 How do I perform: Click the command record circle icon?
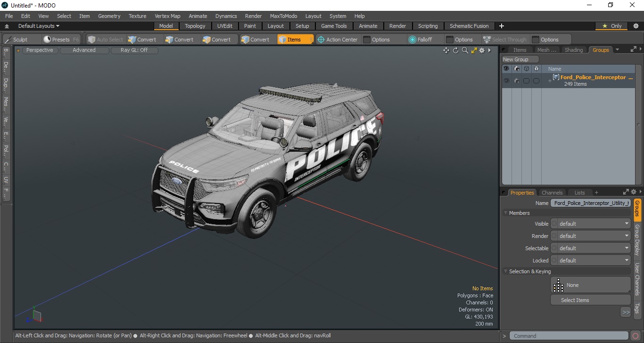(x=636, y=336)
